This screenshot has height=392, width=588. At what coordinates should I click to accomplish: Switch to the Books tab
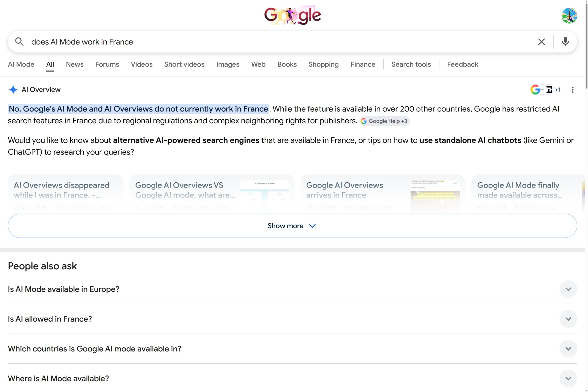(287, 64)
